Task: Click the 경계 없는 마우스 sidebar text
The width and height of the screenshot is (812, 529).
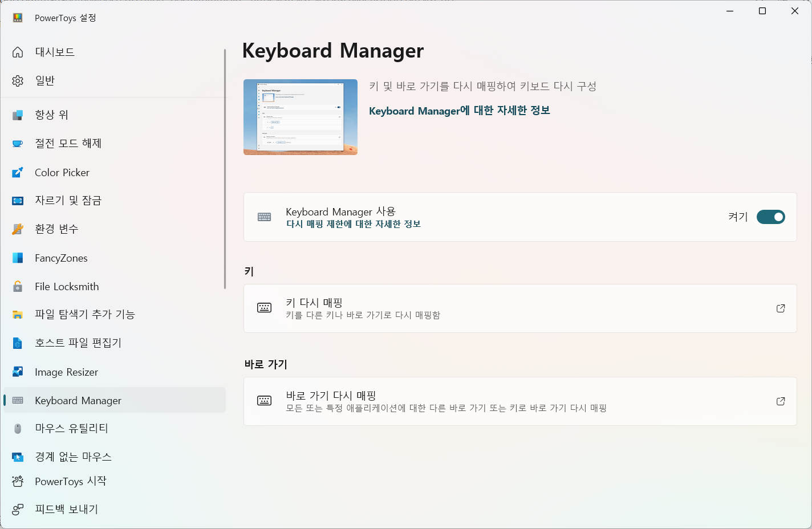Action: tap(73, 457)
